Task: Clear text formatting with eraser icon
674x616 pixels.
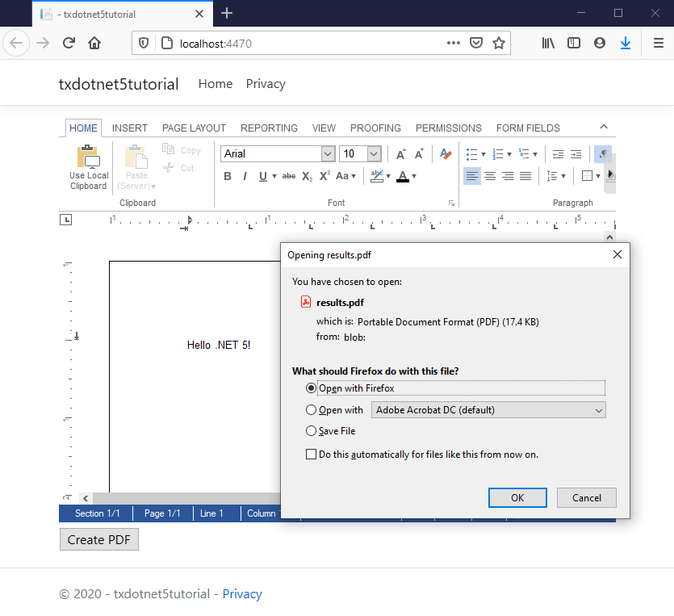Action: coord(446,154)
